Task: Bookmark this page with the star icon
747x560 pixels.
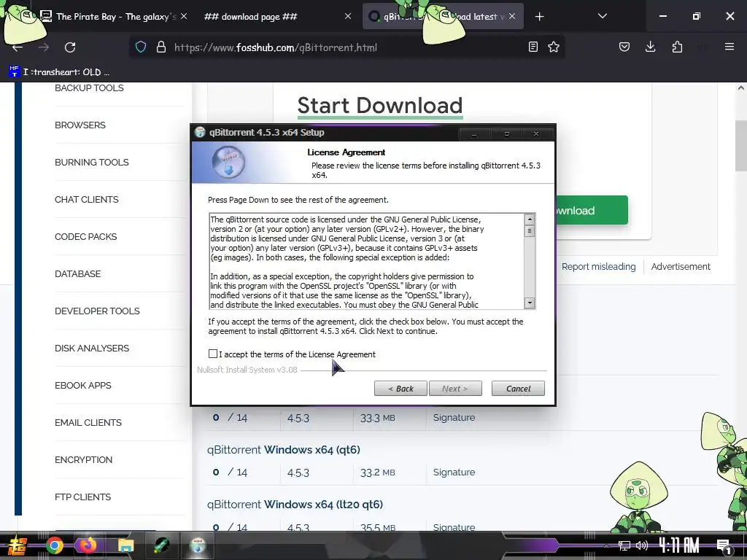Action: [554, 47]
